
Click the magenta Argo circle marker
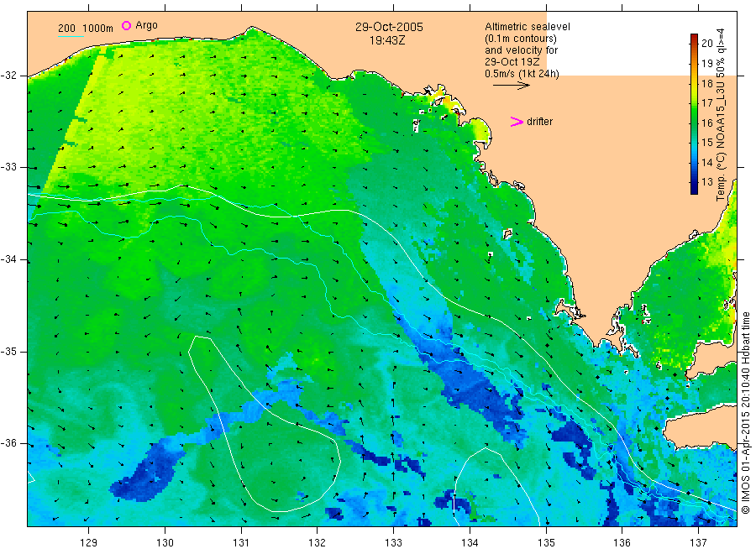tap(126, 25)
